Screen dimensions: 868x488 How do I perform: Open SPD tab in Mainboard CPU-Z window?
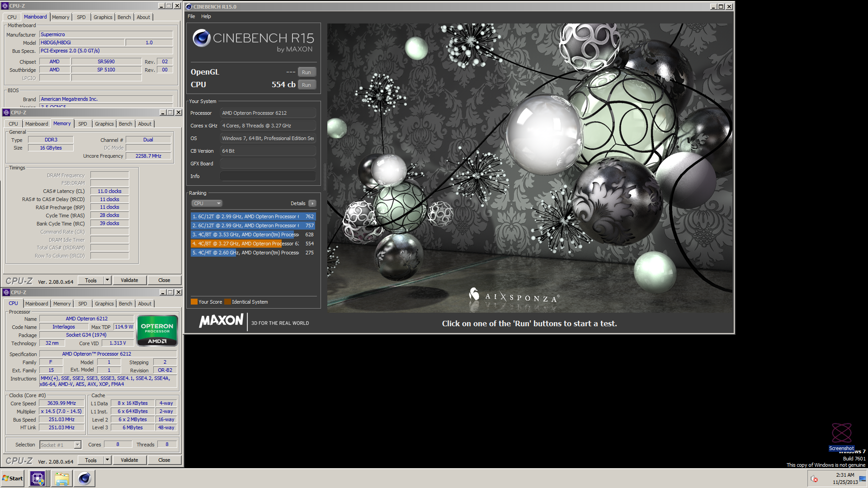(x=81, y=17)
